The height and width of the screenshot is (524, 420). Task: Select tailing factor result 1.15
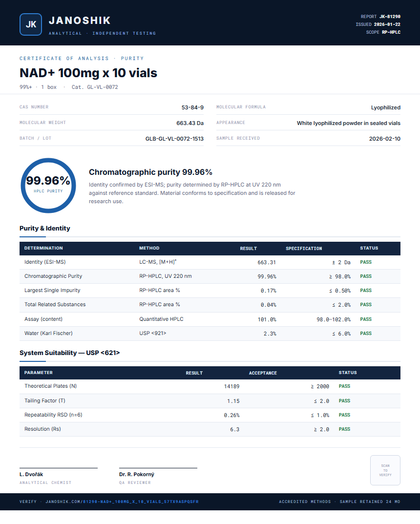(233, 401)
